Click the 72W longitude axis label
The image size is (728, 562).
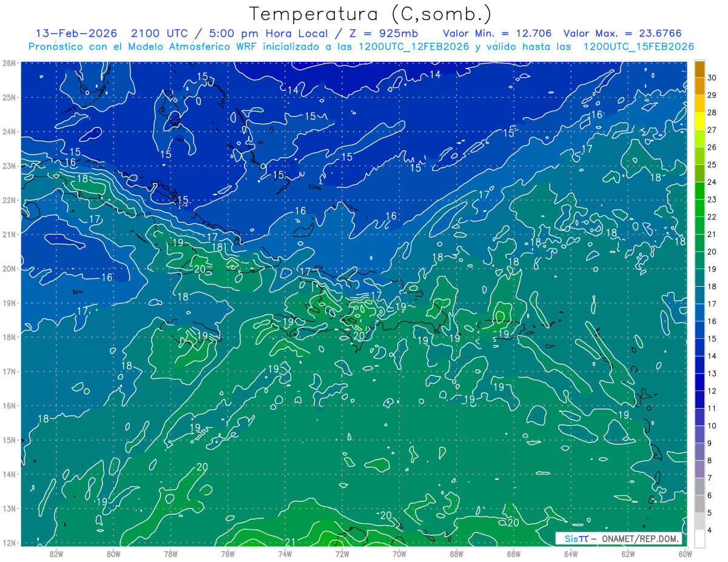(342, 554)
